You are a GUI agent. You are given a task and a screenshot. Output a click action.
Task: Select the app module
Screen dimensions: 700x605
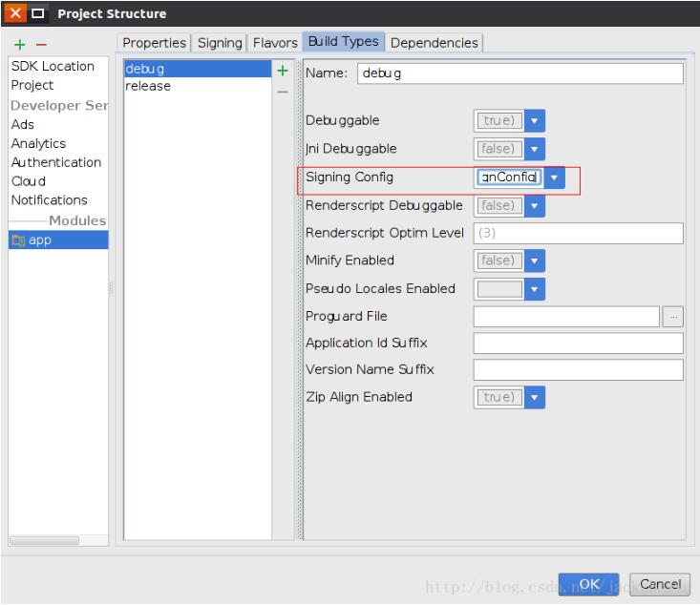[58, 240]
